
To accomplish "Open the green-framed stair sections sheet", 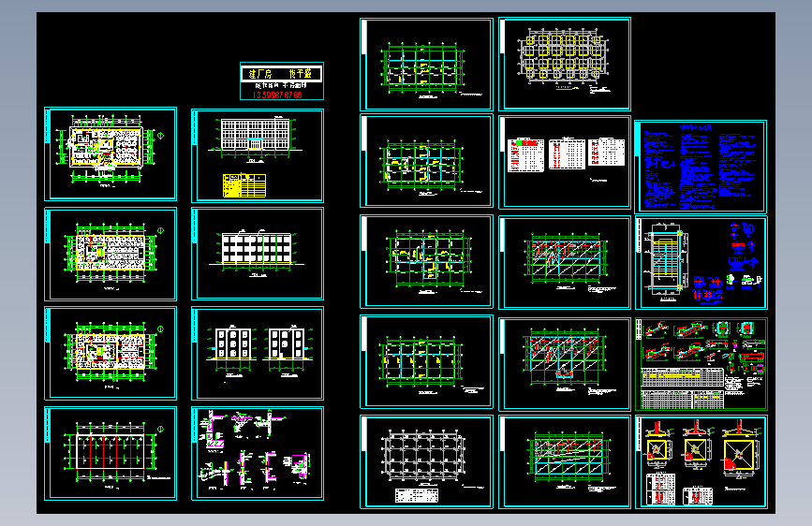I will (701, 364).
